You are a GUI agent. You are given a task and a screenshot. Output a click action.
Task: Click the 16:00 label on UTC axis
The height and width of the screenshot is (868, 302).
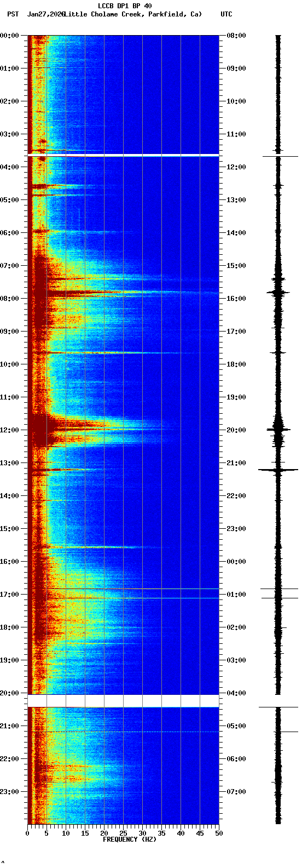coord(236,299)
